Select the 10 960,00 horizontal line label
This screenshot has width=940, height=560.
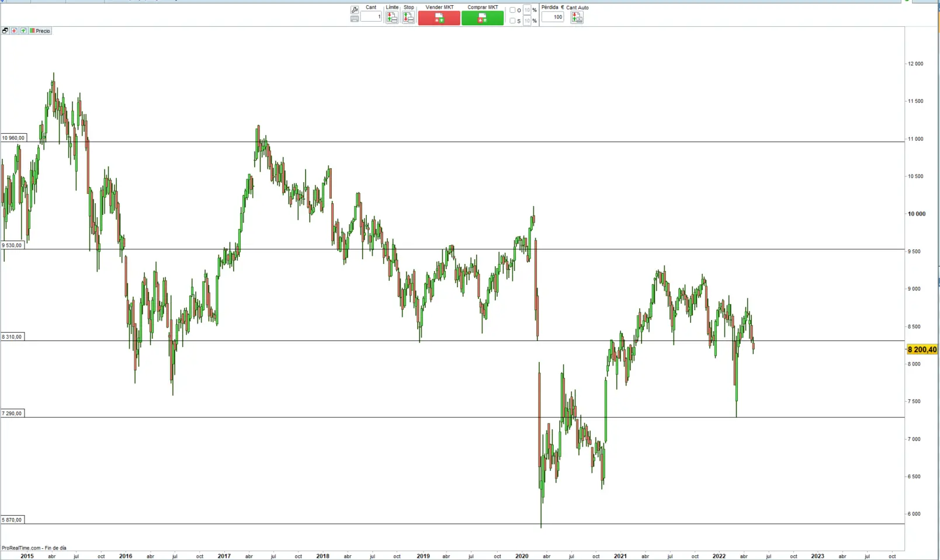pyautogui.click(x=13, y=138)
